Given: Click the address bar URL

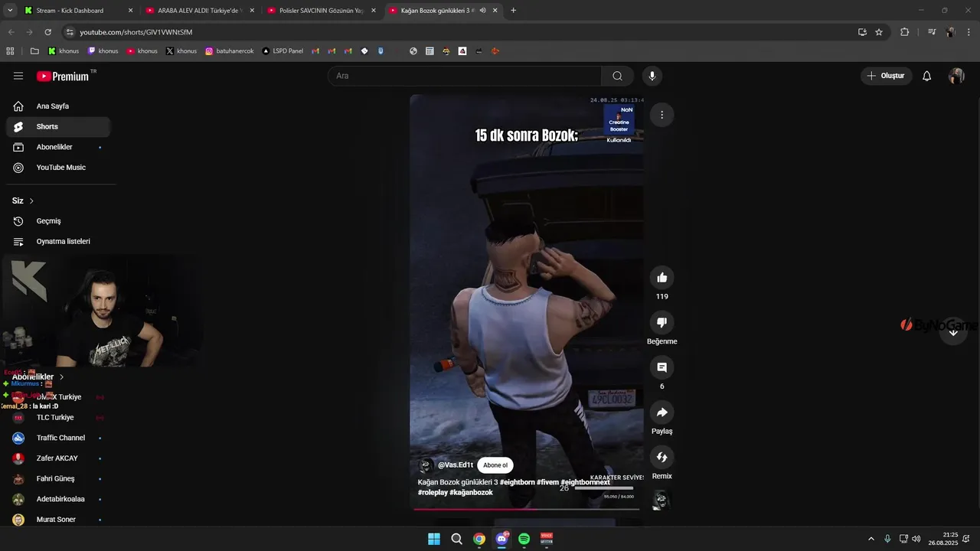Looking at the screenshot, I should tap(136, 32).
